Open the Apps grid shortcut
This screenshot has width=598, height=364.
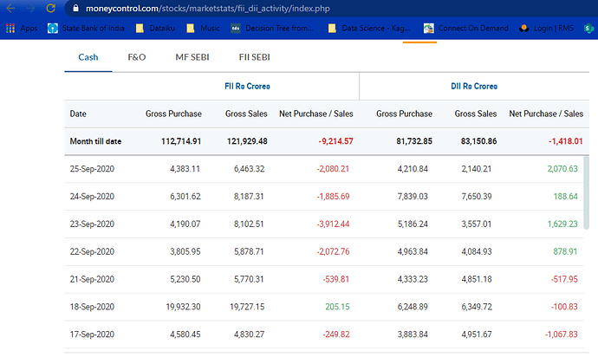(21, 29)
